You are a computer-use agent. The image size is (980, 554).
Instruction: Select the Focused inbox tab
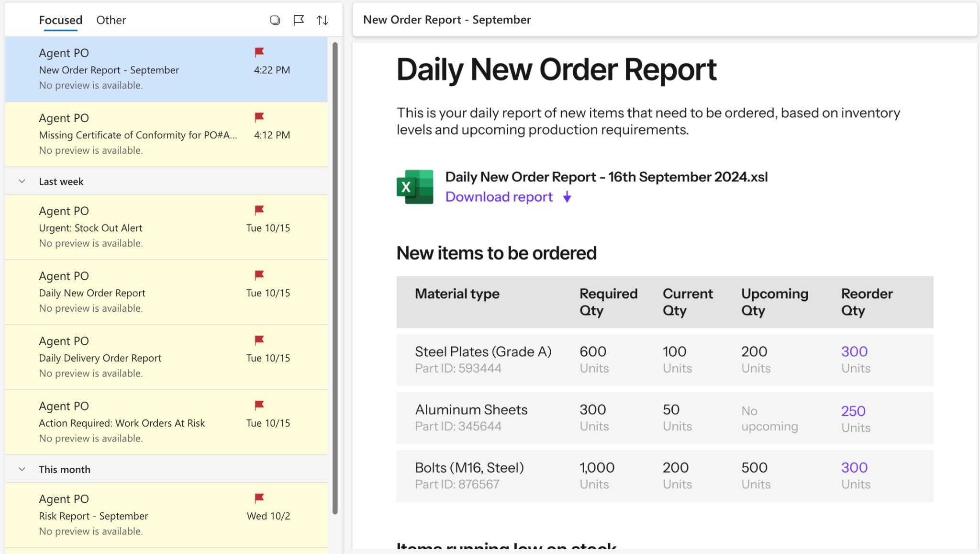coord(60,20)
